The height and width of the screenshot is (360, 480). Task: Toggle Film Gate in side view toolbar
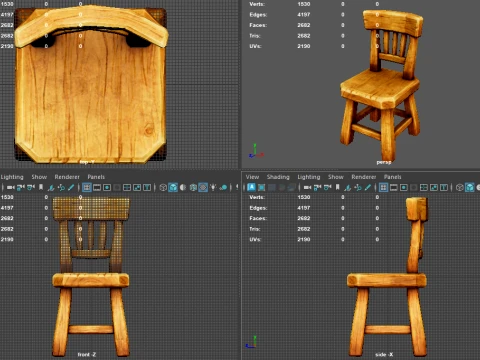pyautogui.click(x=394, y=187)
